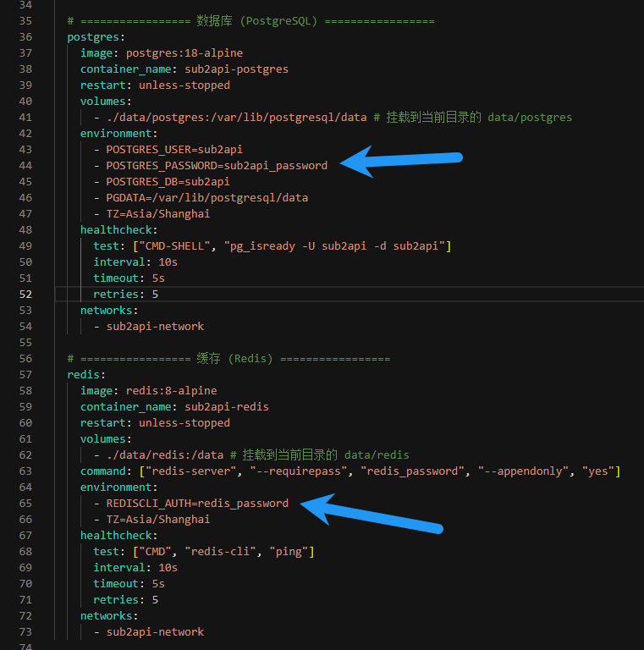Click line number 65 in the gutter

[25, 503]
